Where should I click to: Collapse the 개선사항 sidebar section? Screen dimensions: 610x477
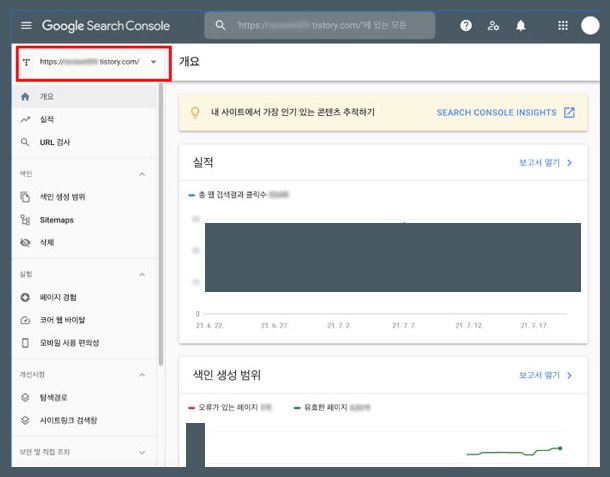click(142, 375)
